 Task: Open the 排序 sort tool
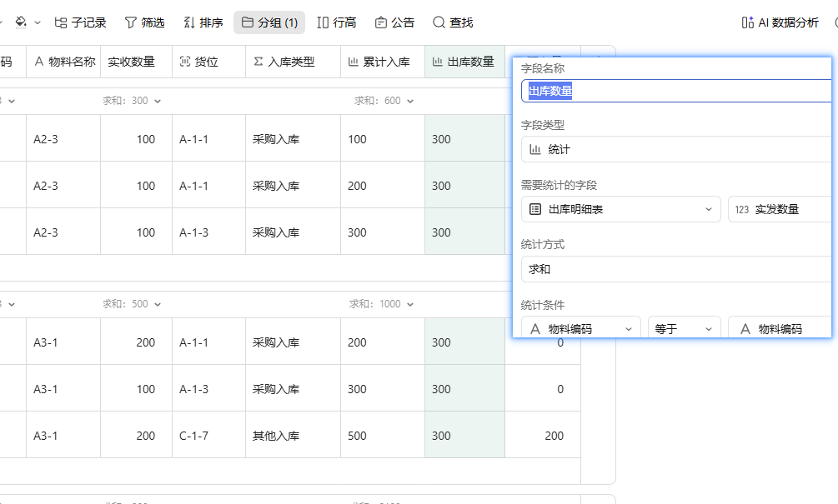203,22
